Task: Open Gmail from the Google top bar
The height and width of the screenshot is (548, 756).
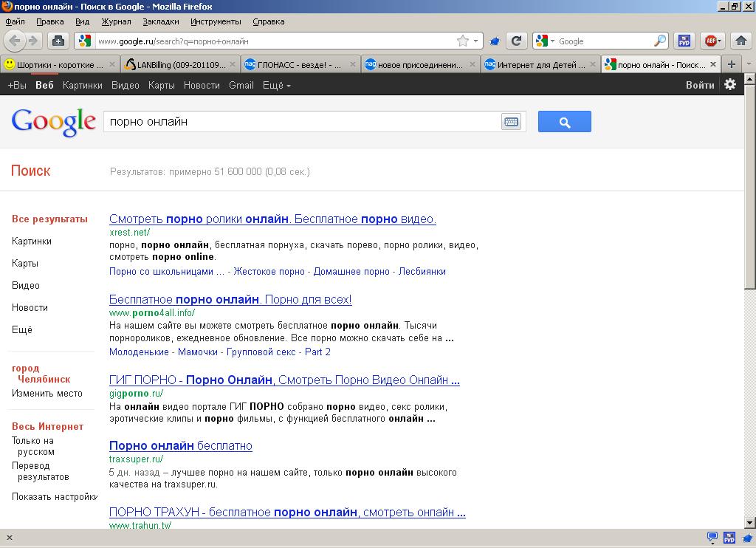Action: pyautogui.click(x=241, y=86)
